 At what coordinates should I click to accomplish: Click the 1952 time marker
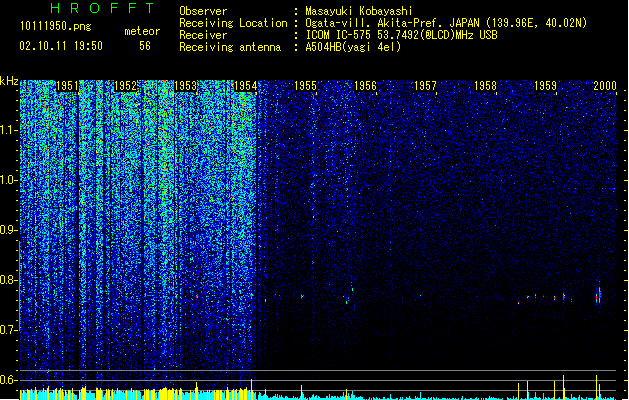126,86
